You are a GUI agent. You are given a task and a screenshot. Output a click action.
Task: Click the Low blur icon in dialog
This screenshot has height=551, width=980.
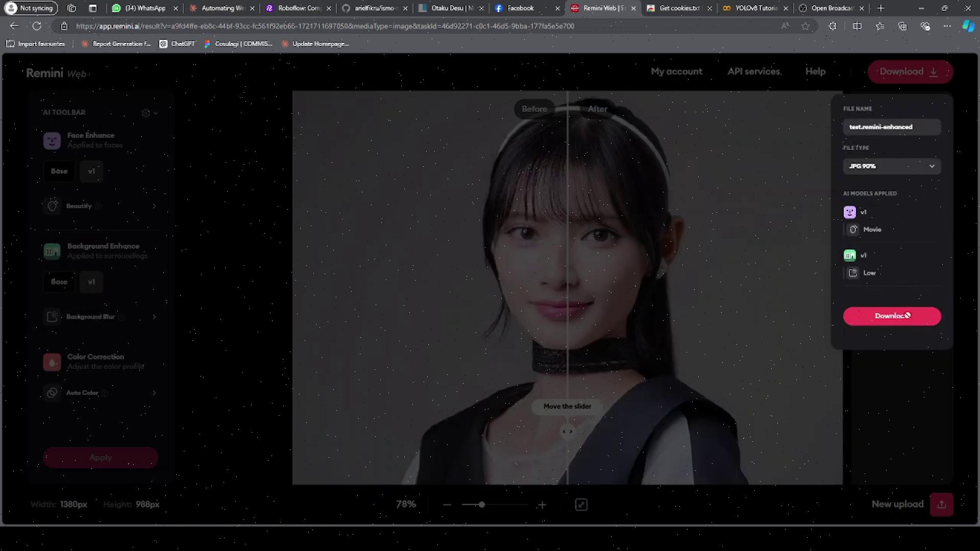853,273
